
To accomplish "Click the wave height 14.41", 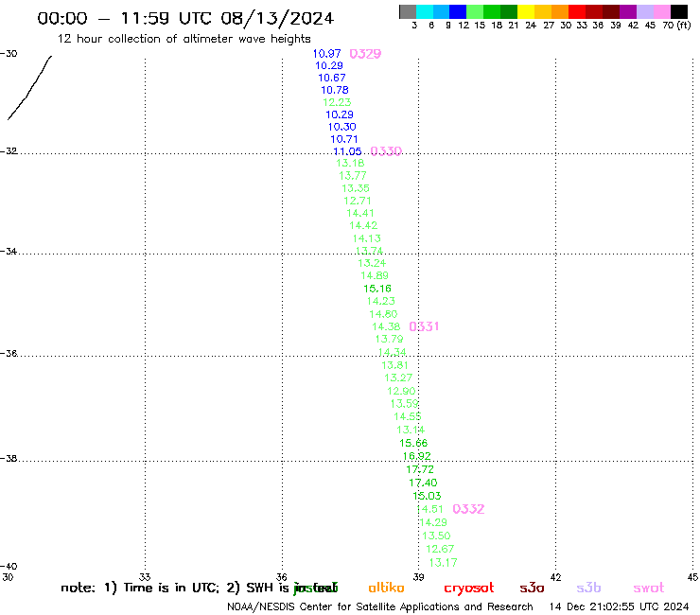I will 360,213.
